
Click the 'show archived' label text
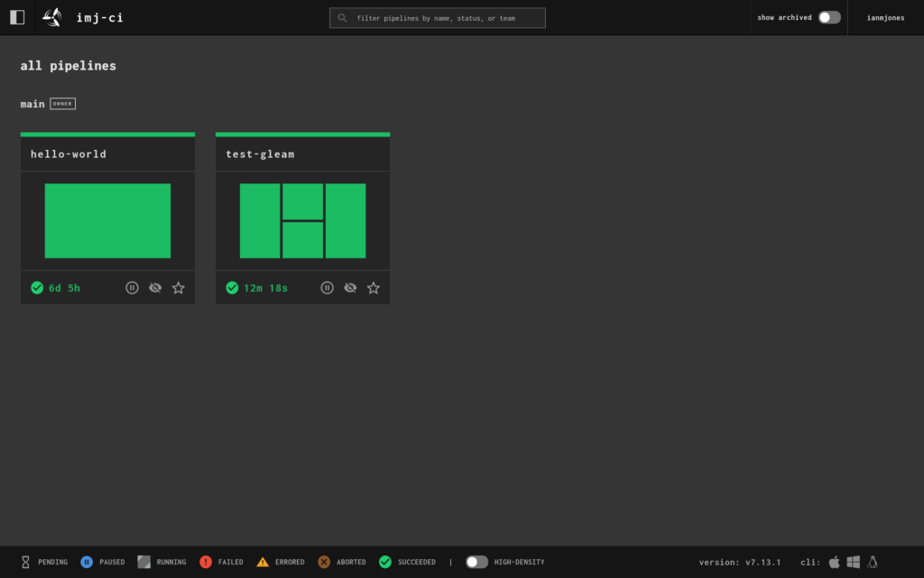(x=784, y=18)
